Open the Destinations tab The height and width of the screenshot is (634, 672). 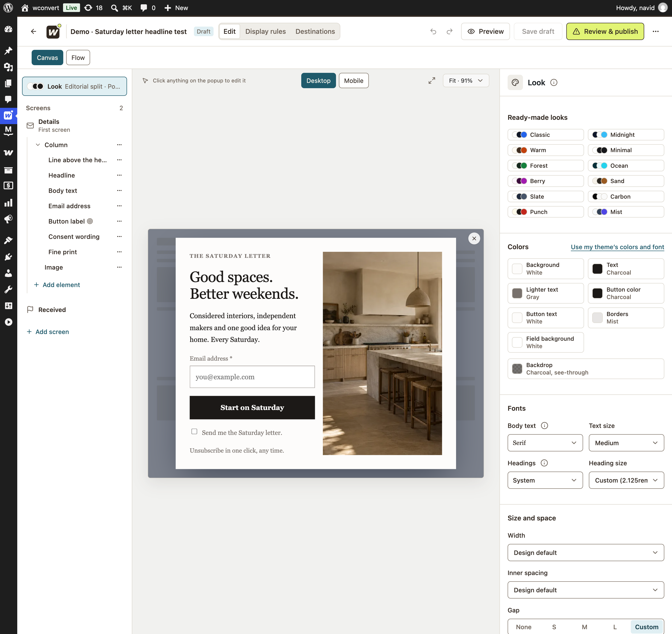coord(315,31)
